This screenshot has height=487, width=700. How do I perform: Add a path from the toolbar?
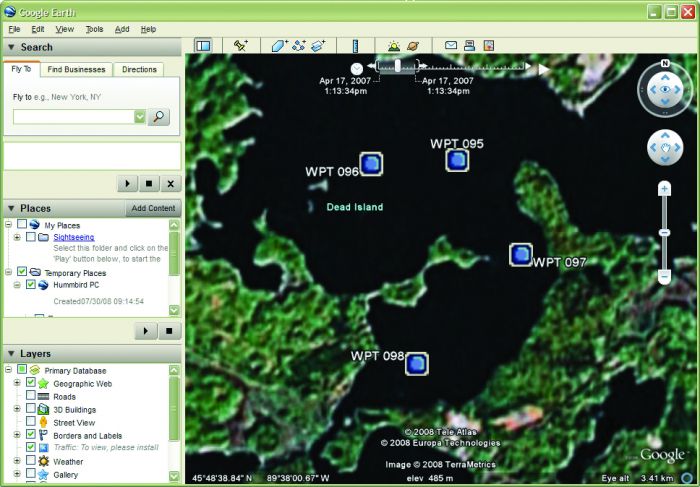point(299,46)
